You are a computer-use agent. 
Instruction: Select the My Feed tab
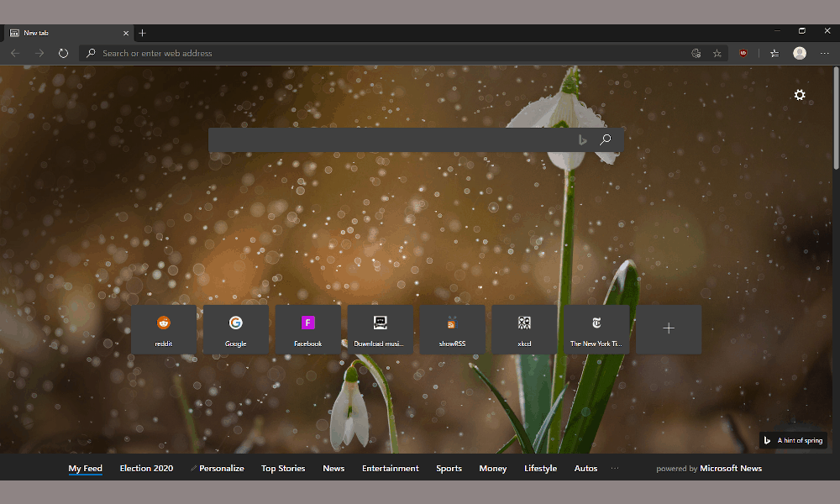pyautogui.click(x=85, y=468)
